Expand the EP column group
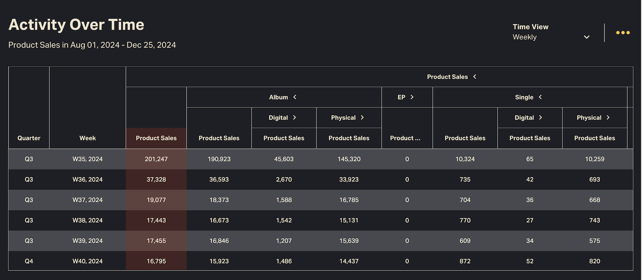This screenshot has height=280, width=644. (x=412, y=97)
